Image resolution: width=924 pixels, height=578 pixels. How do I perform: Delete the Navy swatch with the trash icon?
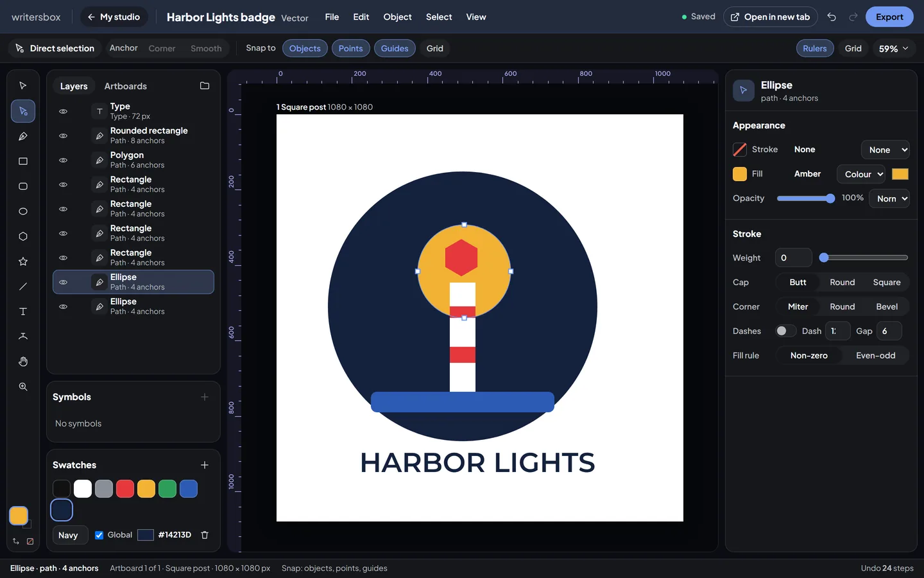click(205, 535)
